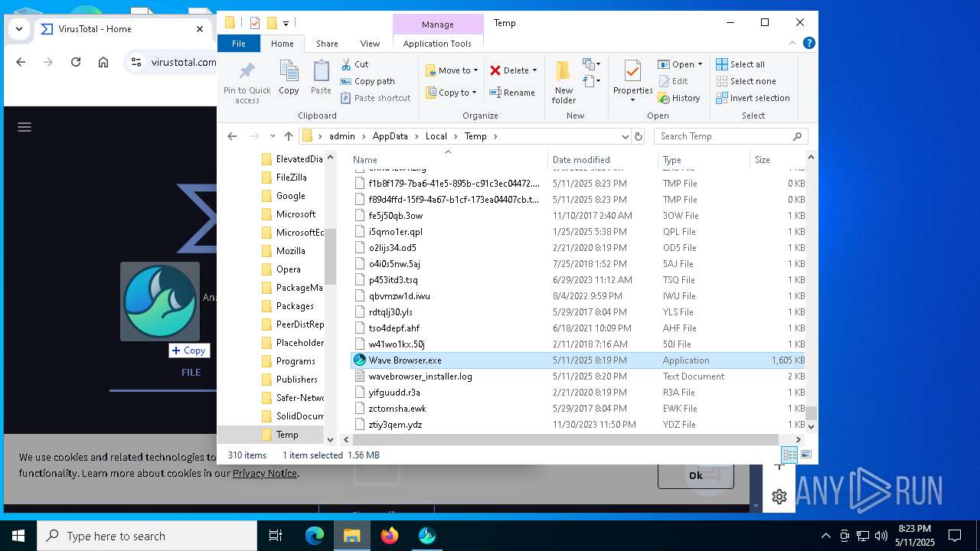Click Invert selection in ribbon
Image resolution: width=980 pixels, height=551 pixels.
click(753, 98)
